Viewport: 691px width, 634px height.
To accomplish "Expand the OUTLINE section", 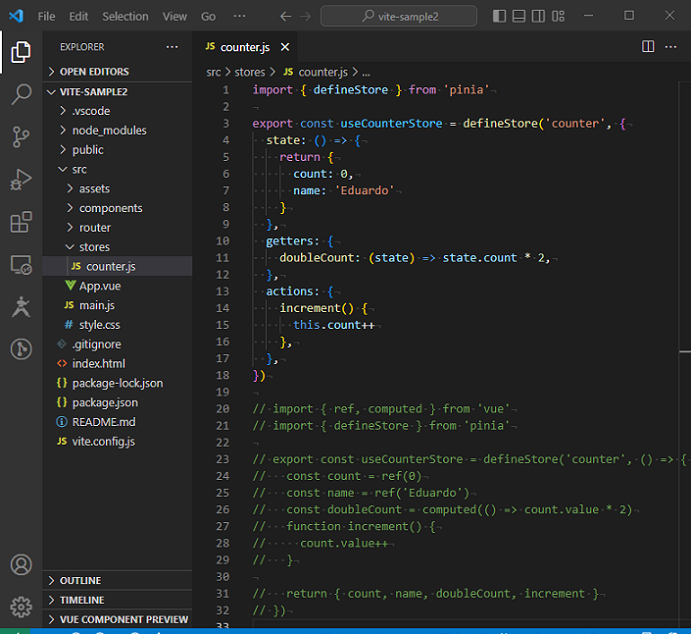I will tap(117, 580).
